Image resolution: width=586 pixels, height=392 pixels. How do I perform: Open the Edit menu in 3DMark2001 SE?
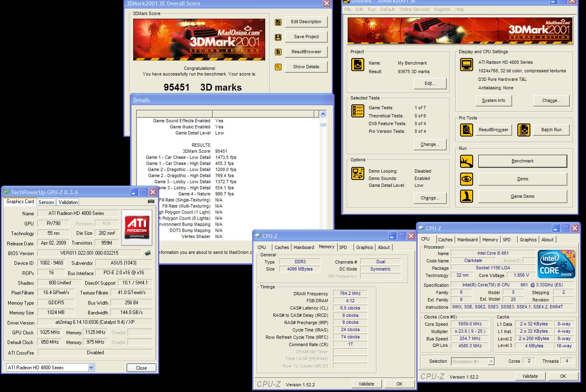359,9
